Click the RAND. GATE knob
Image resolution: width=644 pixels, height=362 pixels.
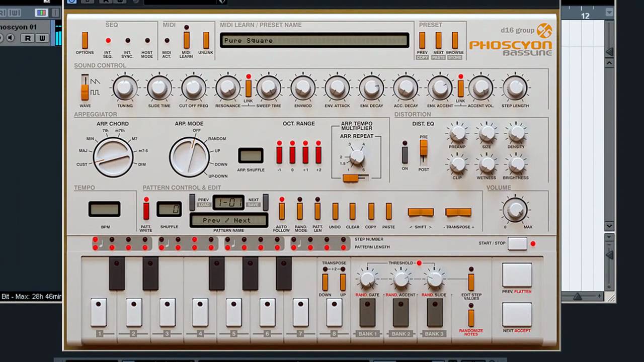click(x=367, y=278)
